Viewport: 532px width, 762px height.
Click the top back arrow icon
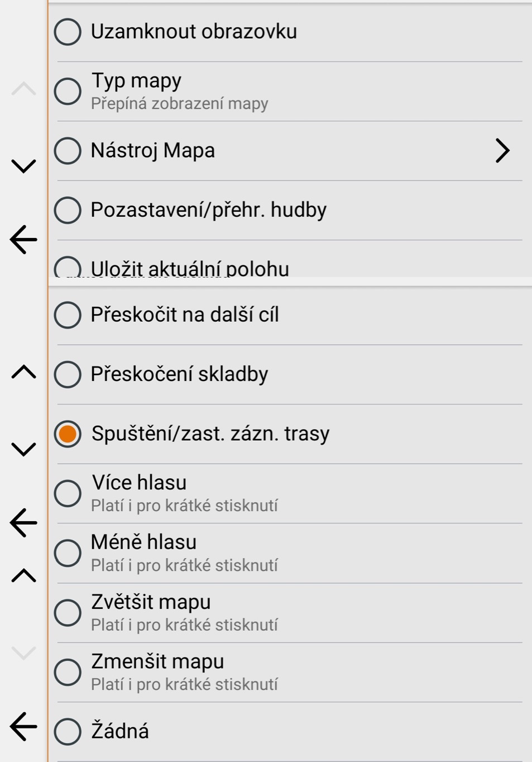point(22,240)
